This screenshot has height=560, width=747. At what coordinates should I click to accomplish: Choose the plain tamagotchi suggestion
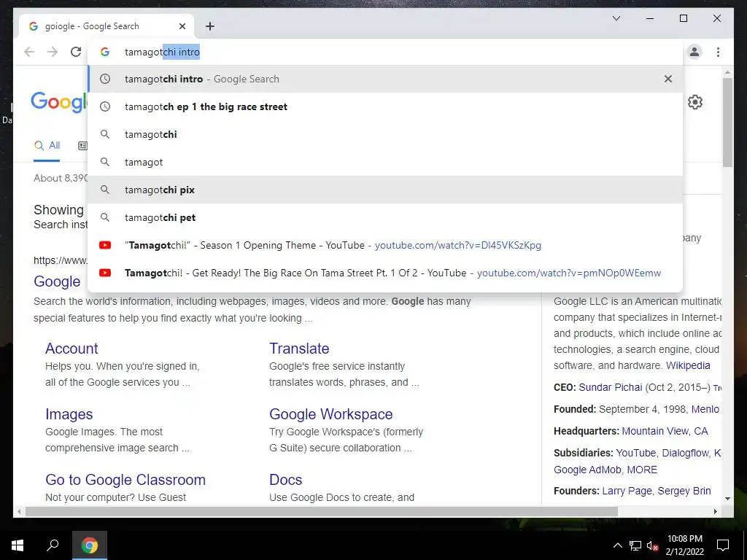385,134
